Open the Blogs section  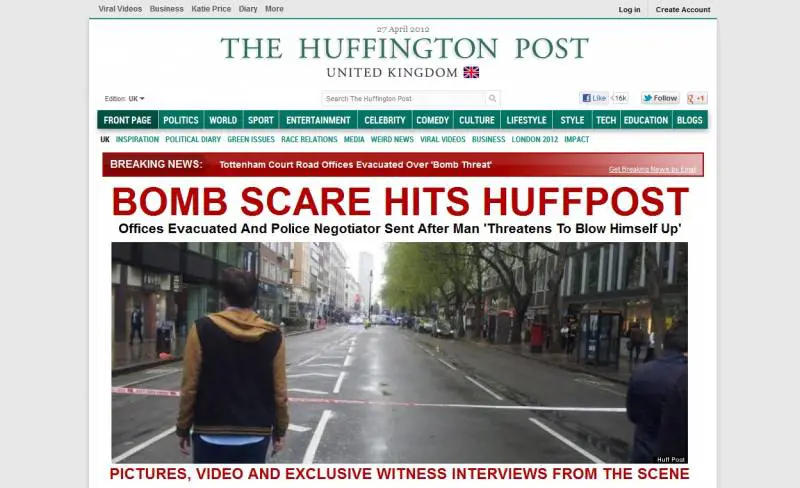pyautogui.click(x=689, y=120)
